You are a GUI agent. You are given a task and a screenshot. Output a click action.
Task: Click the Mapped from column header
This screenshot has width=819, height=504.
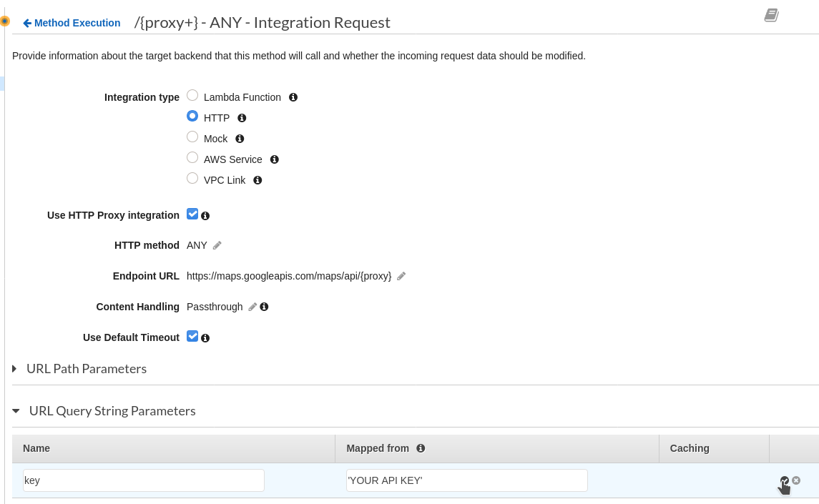pos(378,448)
